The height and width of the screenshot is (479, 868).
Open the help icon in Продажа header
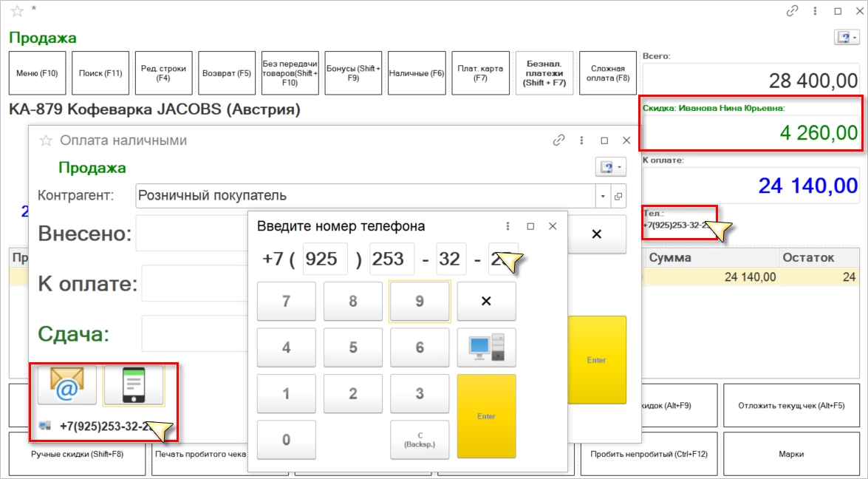pyautogui.click(x=847, y=38)
